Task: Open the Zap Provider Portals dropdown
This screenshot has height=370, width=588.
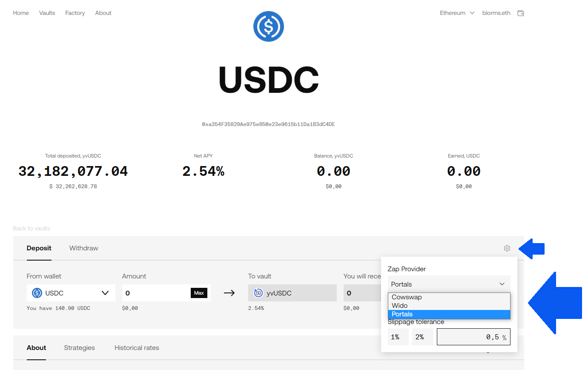Action: [x=449, y=284]
